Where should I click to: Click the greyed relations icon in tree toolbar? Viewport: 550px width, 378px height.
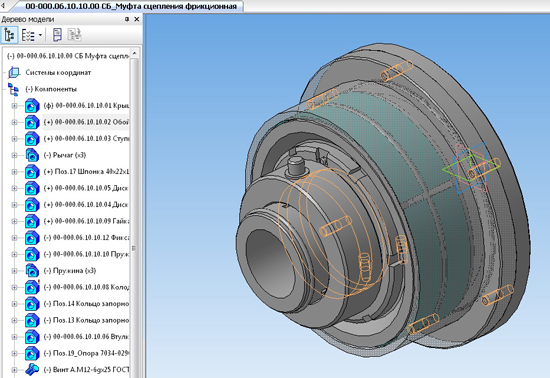[x=74, y=35]
